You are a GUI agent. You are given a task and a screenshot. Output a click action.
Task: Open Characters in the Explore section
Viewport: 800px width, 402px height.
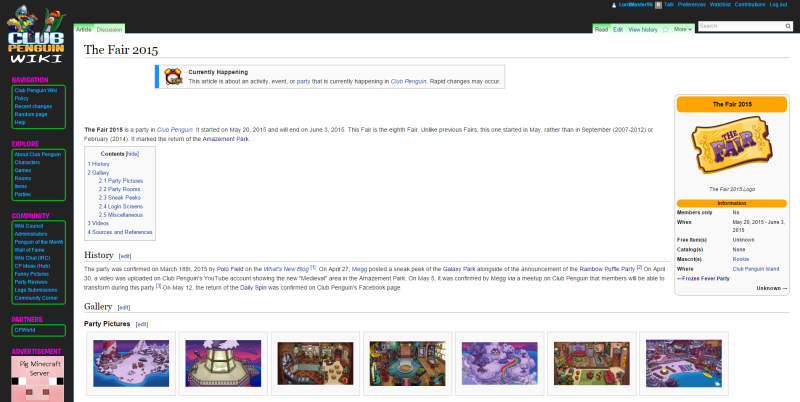pos(27,162)
